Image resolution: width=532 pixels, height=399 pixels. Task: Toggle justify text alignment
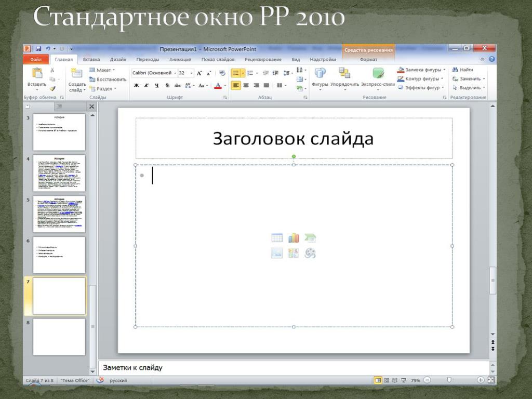[267, 86]
